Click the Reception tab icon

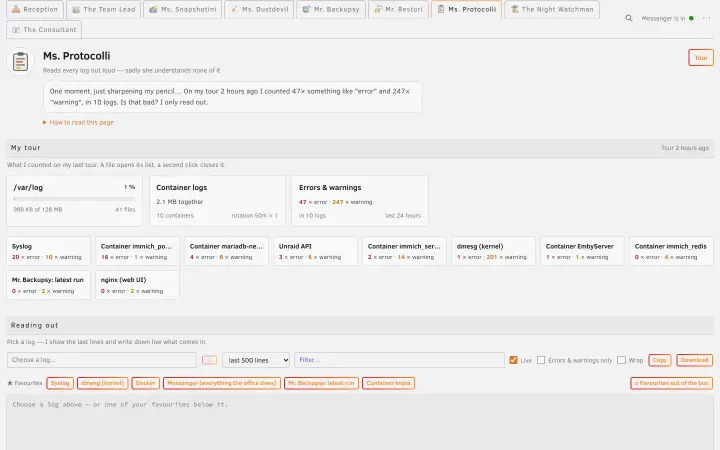(16, 9)
